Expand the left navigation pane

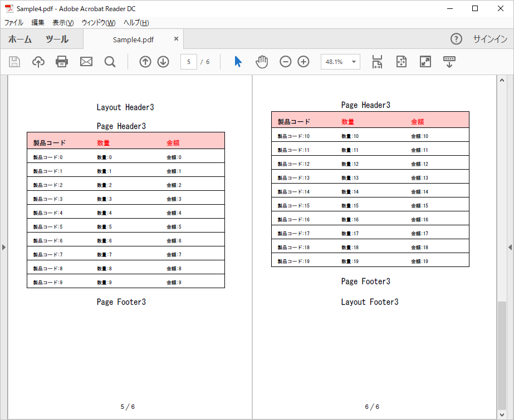(x=4, y=247)
